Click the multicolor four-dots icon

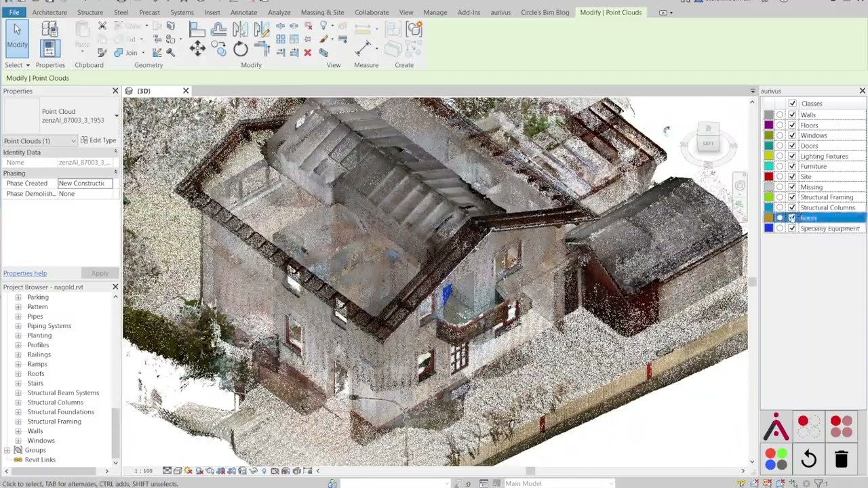[776, 459]
